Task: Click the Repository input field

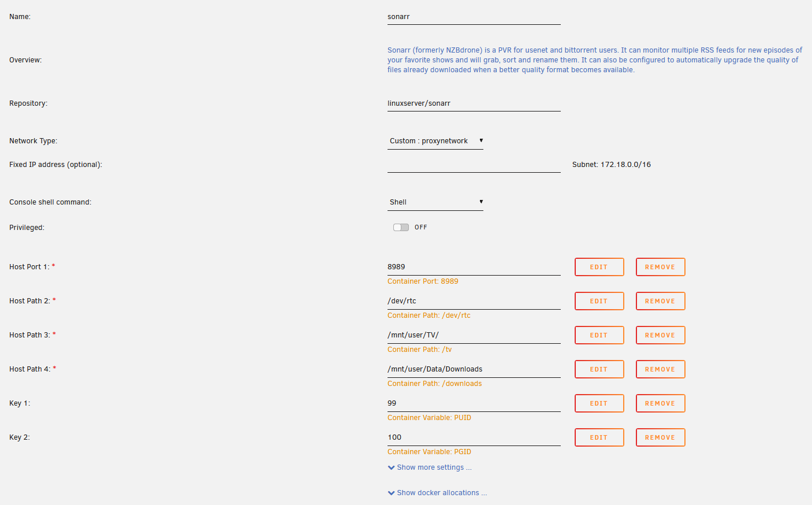Action: tap(474, 103)
